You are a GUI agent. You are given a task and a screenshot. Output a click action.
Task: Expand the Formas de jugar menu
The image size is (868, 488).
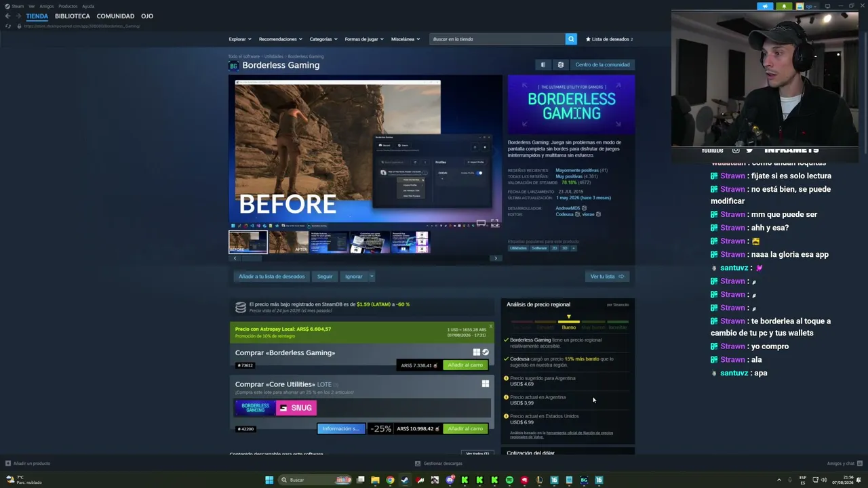(364, 39)
